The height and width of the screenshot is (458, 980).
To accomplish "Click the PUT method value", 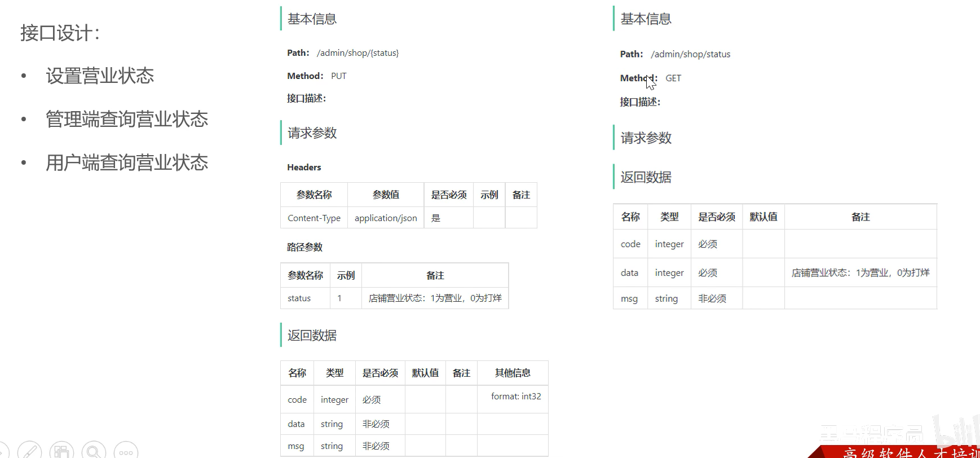I will coord(338,76).
